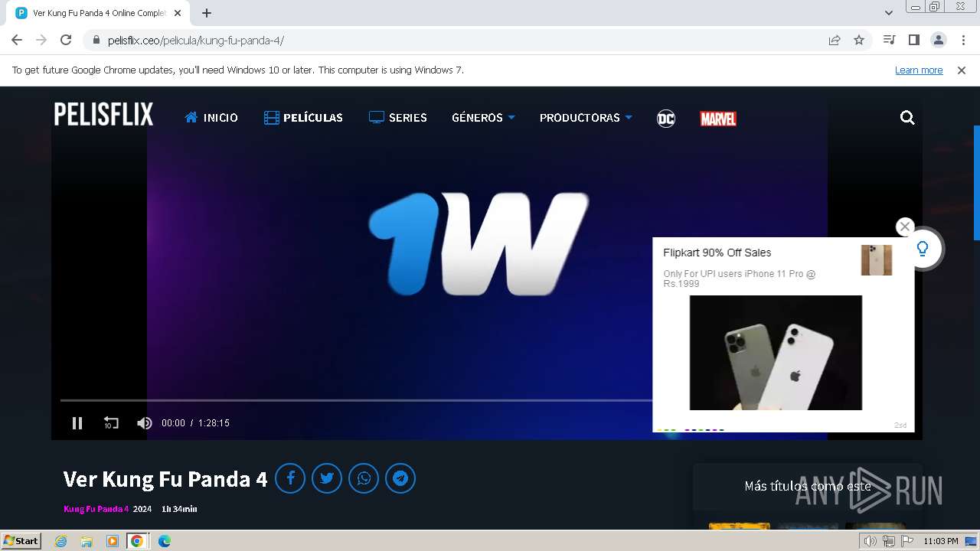980x551 pixels.
Task: Close the Kung Fu Panda 4 tab
Action: (x=178, y=13)
